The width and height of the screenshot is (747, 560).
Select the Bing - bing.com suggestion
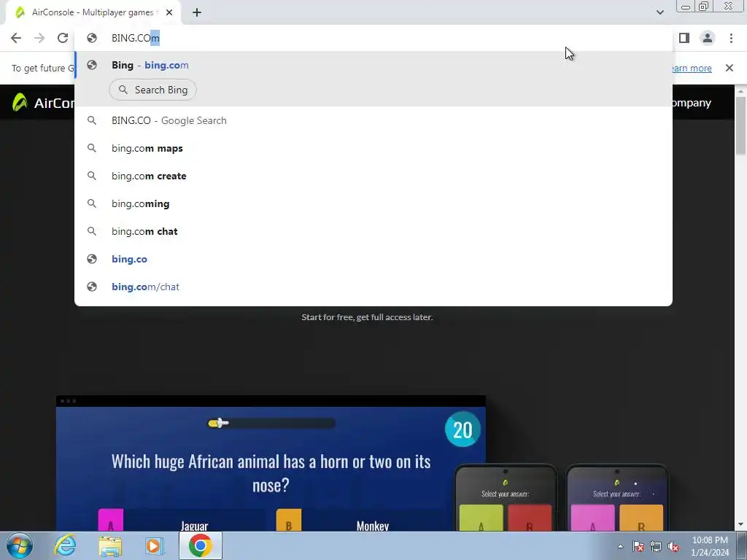(373, 65)
